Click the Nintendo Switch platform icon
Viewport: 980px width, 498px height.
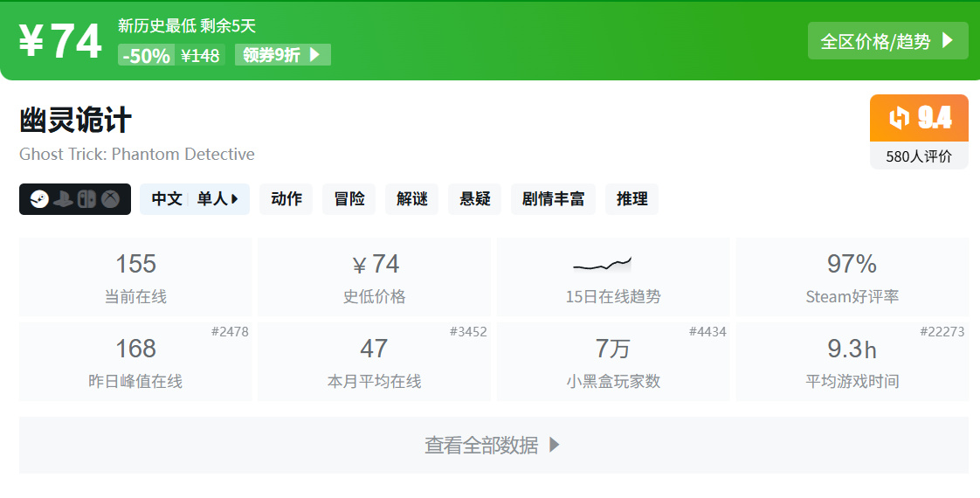[86, 199]
